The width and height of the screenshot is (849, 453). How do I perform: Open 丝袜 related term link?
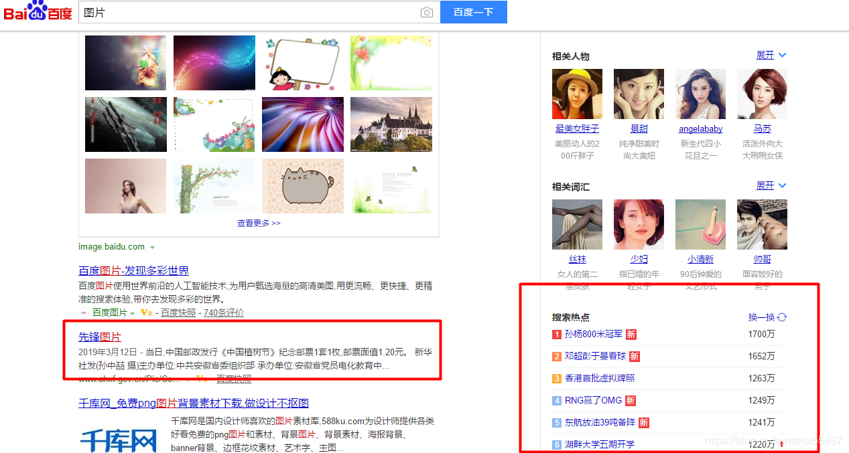pos(577,259)
